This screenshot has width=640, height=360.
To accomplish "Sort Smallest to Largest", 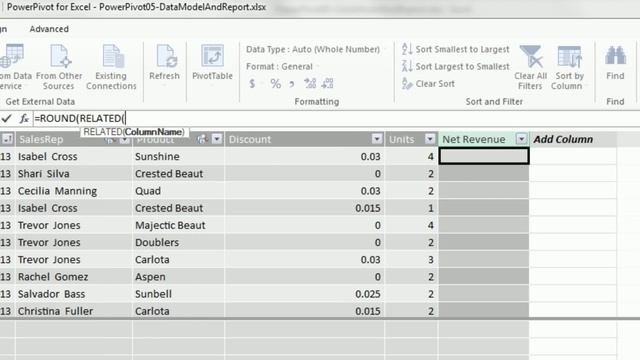I will click(456, 49).
